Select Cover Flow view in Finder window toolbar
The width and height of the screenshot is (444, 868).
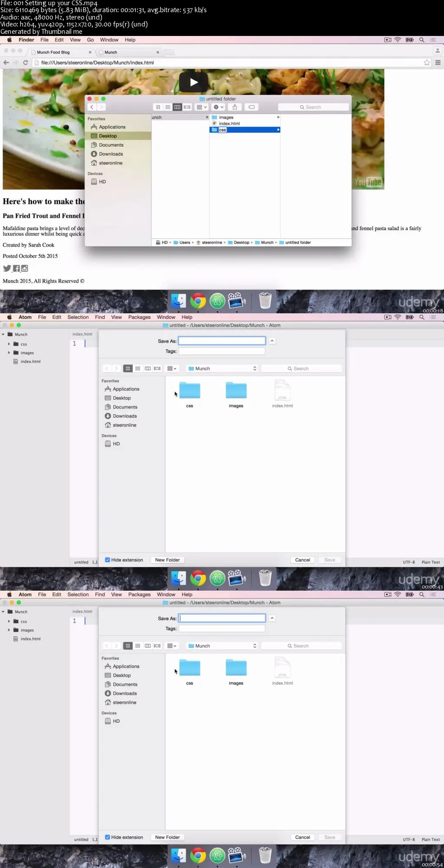pyautogui.click(x=187, y=107)
